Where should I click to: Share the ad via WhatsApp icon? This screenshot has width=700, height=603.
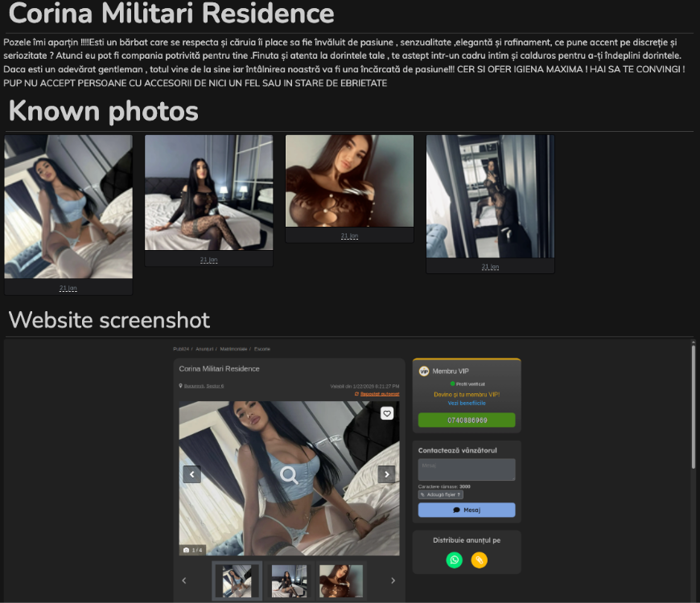click(455, 560)
